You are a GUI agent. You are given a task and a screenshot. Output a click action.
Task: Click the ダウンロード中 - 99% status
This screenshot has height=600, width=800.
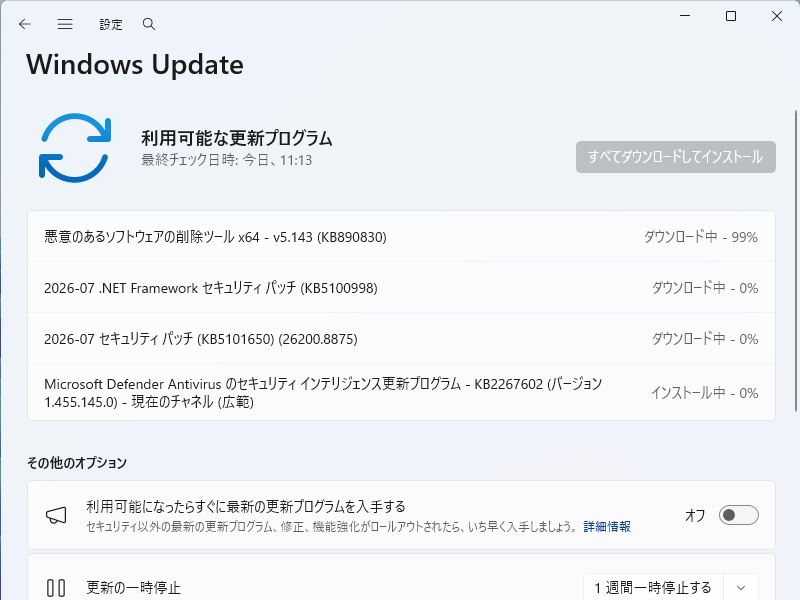[701, 237]
